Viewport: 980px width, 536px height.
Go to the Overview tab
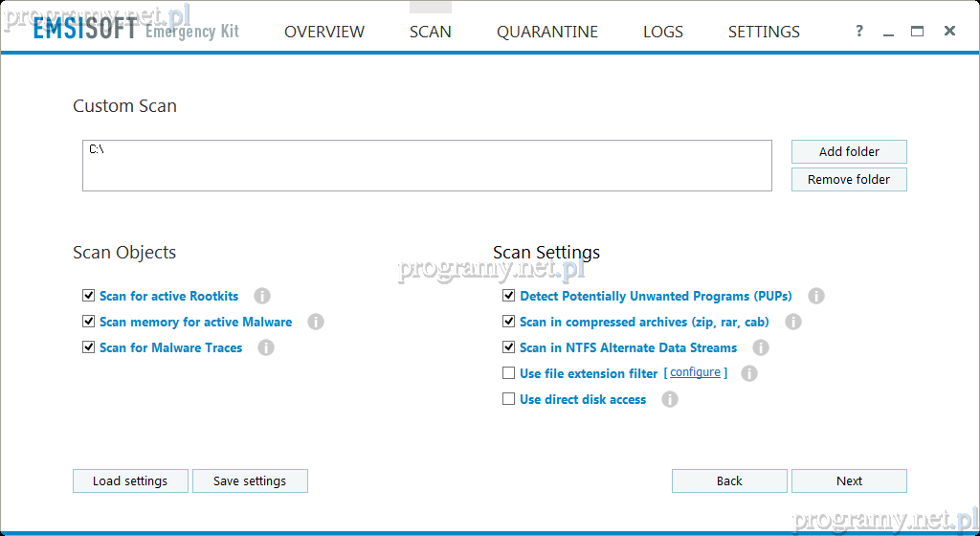[323, 32]
